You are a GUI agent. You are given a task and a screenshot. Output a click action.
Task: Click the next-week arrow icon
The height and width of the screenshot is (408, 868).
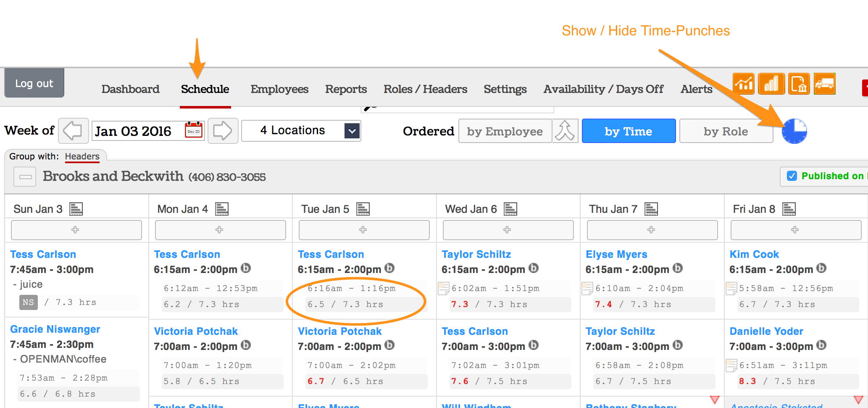tap(223, 131)
